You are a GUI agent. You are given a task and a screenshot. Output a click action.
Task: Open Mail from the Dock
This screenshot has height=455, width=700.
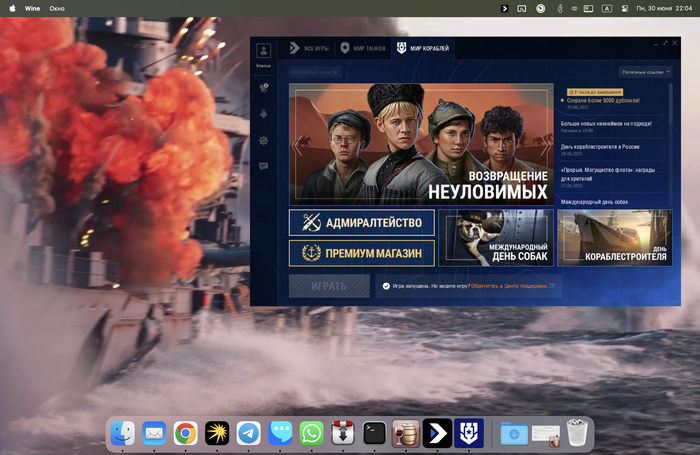154,433
